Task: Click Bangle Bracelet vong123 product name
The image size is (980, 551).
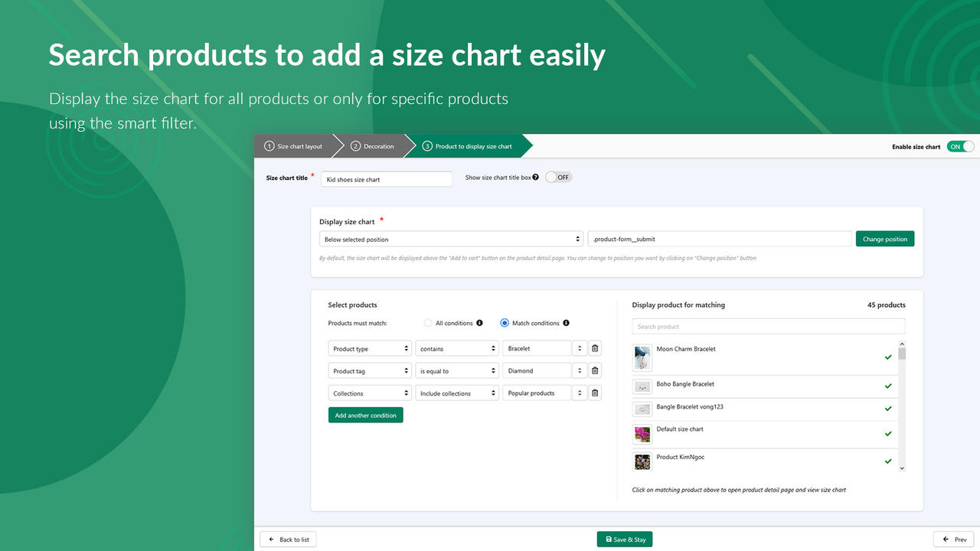Action: coord(690,406)
